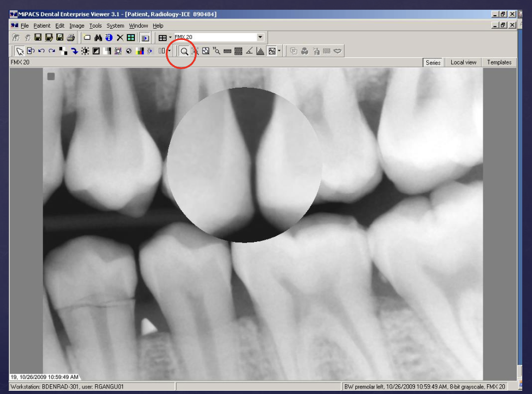This screenshot has height=394, width=532.
Task: Click the black X delete icon
Action: click(x=120, y=37)
